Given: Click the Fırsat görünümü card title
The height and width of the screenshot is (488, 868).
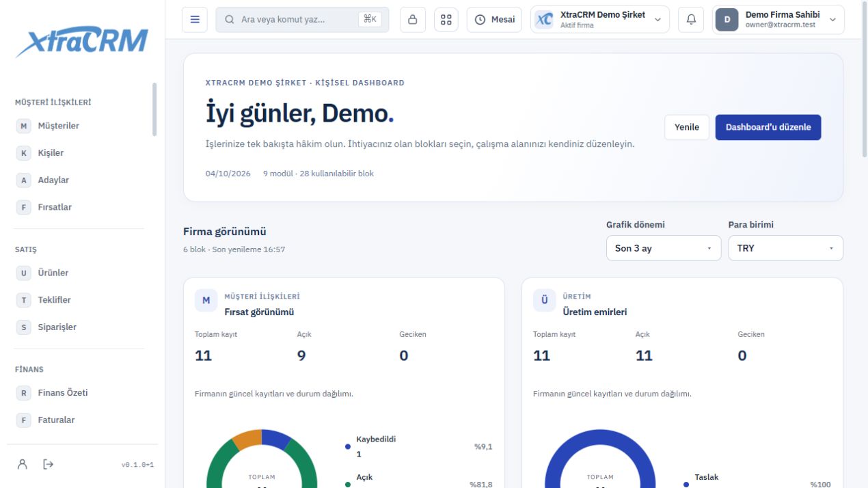Looking at the screenshot, I should coord(259,312).
